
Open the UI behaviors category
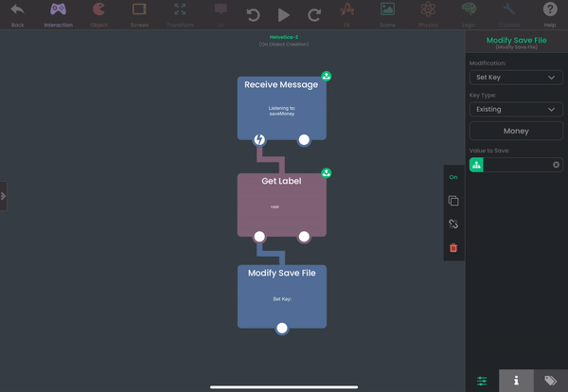click(221, 14)
